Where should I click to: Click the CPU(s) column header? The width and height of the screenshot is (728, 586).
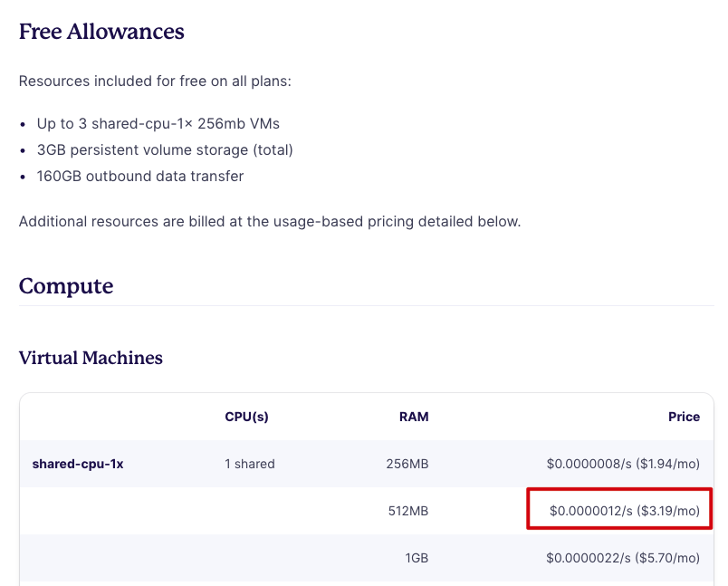pyautogui.click(x=246, y=417)
